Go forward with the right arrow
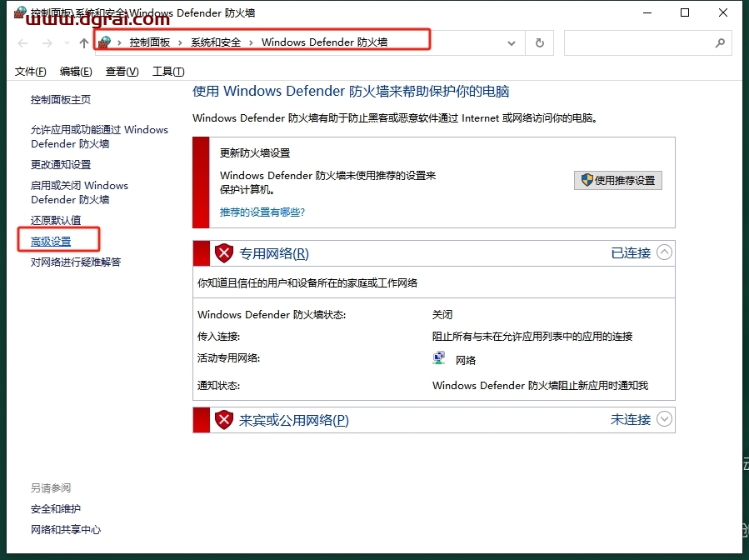Screen dimensions: 749x560 (x=47, y=43)
